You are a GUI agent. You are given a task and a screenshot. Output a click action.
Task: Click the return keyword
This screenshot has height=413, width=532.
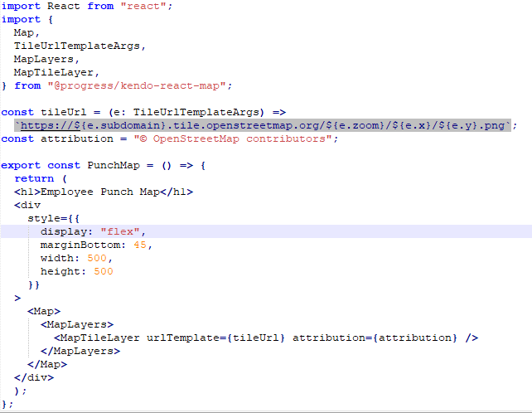[34, 178]
